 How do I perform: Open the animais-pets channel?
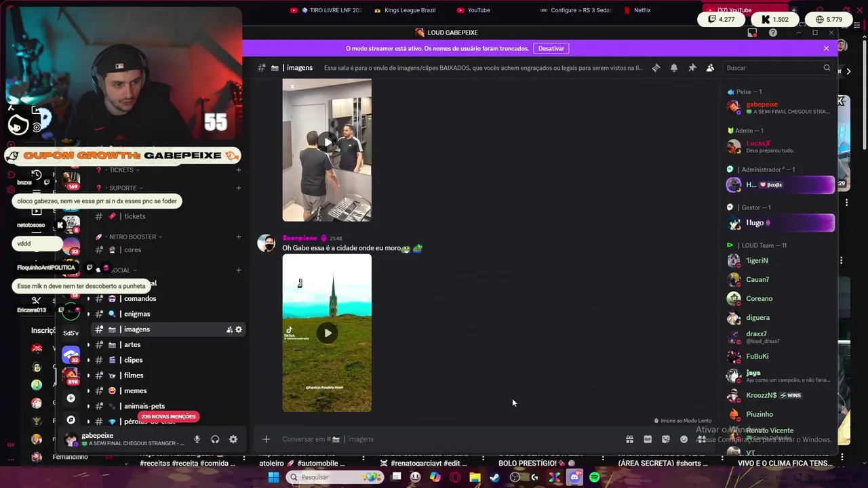click(144, 406)
